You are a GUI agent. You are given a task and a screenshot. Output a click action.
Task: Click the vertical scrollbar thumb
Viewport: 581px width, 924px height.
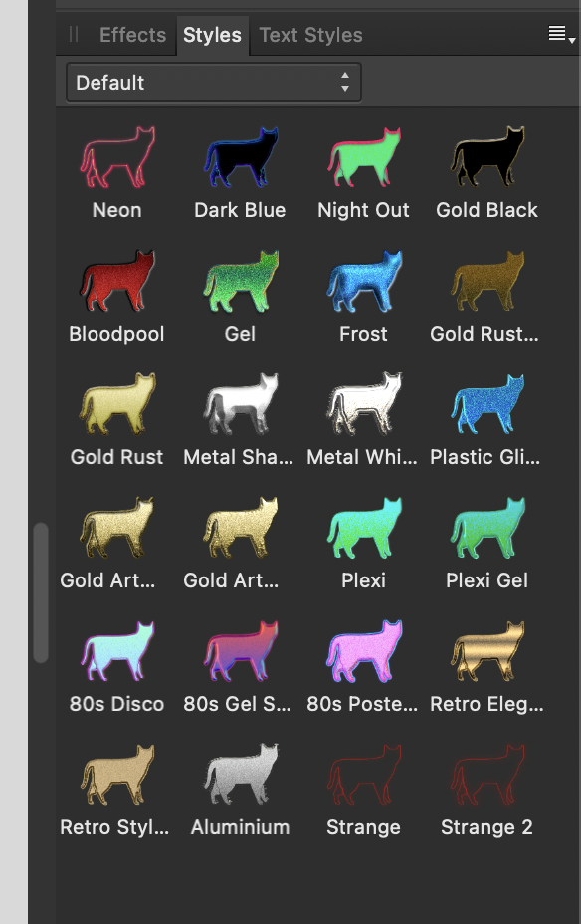pos(41,592)
